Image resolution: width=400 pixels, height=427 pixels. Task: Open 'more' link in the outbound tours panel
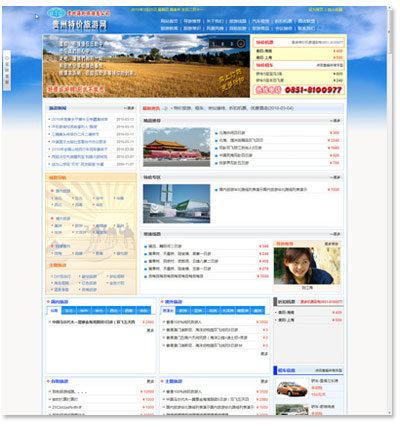[x=264, y=354]
